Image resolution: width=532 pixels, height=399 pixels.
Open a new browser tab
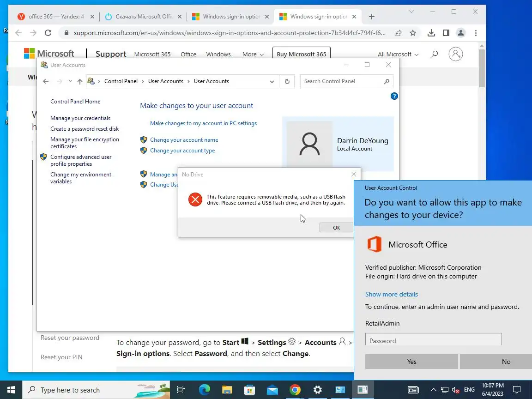[371, 17]
